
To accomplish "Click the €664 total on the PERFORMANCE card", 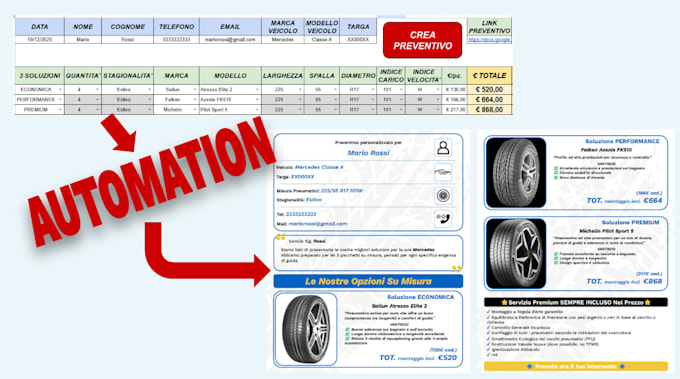I will [x=653, y=201].
